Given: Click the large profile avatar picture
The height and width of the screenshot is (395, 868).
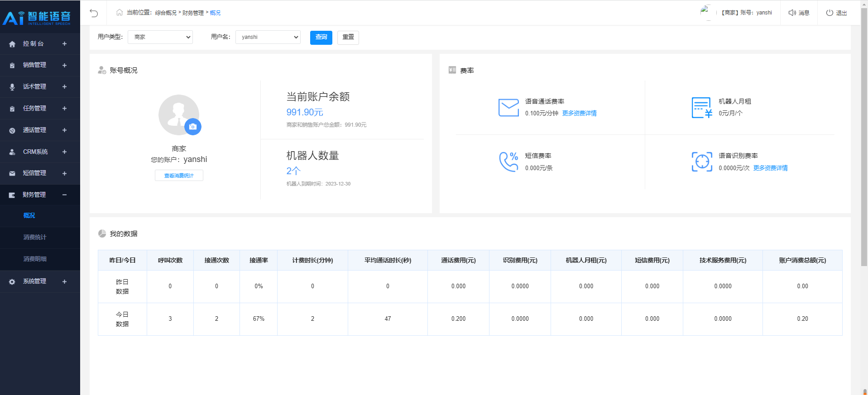Looking at the screenshot, I should click(178, 114).
